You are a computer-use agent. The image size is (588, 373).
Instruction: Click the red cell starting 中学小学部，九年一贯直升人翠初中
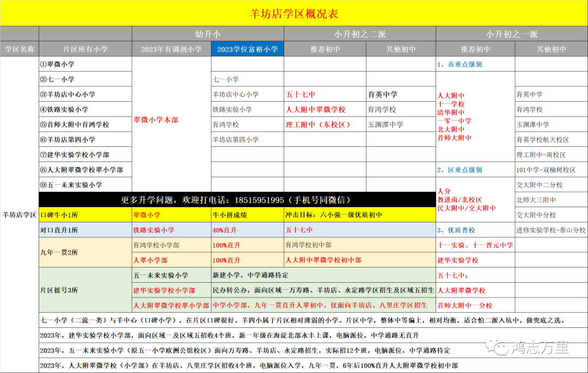tap(323, 305)
